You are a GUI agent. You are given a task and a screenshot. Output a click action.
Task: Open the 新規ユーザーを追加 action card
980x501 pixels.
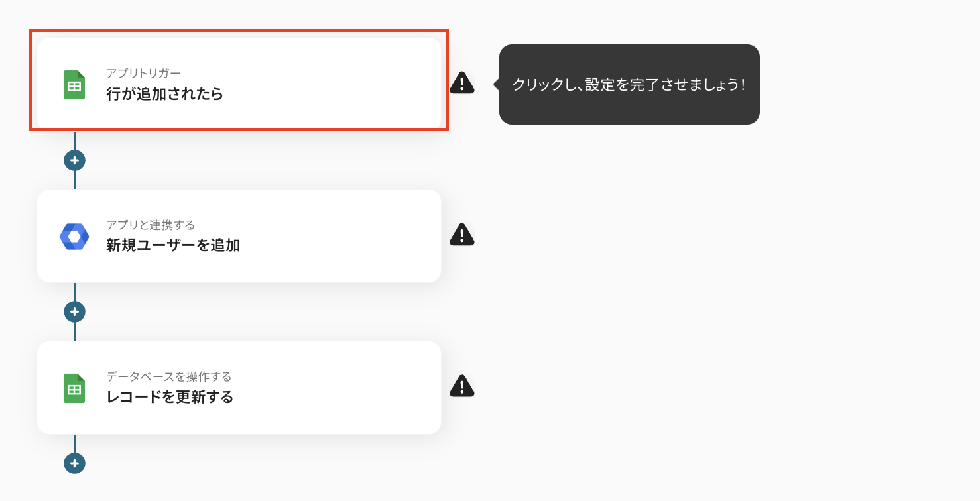coord(239,236)
